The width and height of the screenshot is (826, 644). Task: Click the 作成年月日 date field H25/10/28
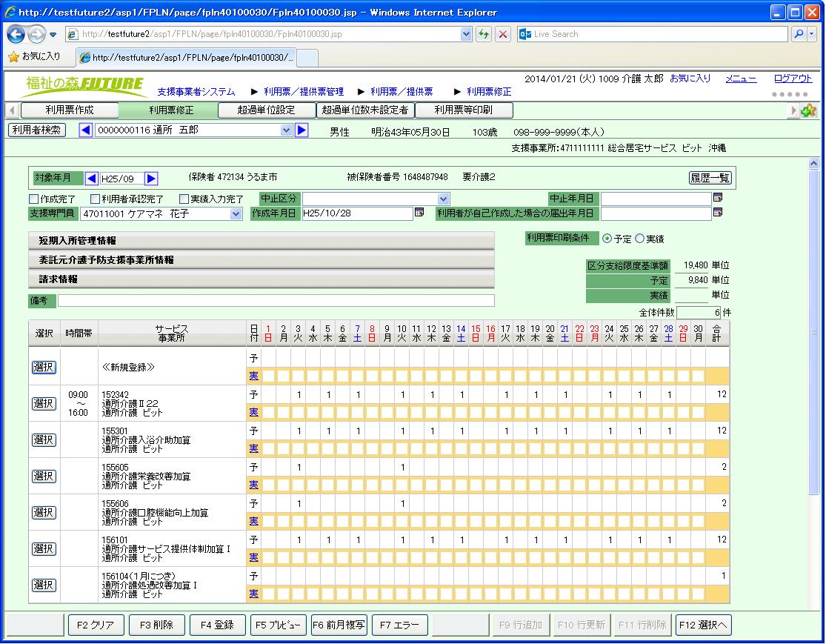click(x=356, y=213)
